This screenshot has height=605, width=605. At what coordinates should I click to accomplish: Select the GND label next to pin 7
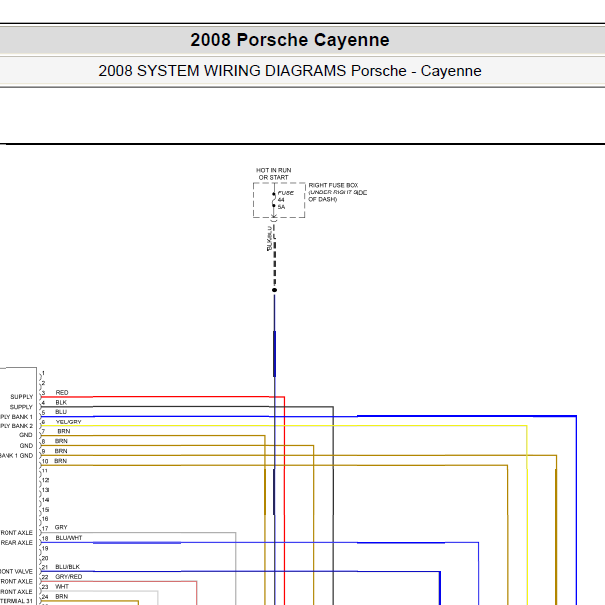tap(26, 435)
